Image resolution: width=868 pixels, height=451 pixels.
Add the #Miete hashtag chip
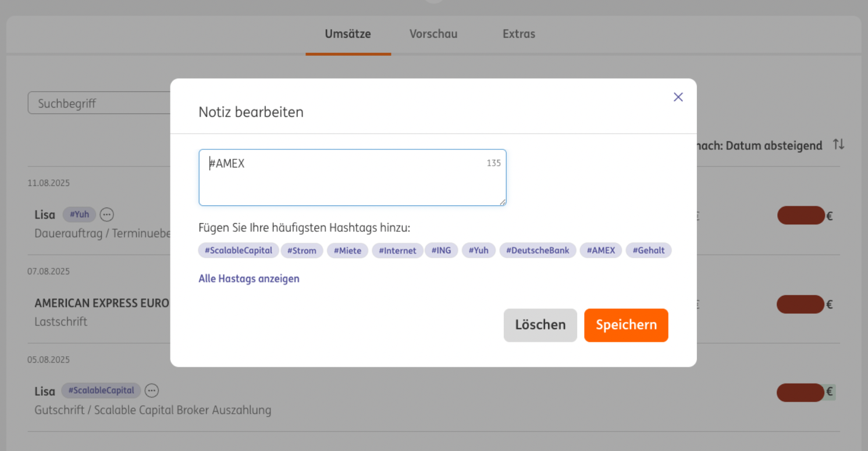click(347, 250)
